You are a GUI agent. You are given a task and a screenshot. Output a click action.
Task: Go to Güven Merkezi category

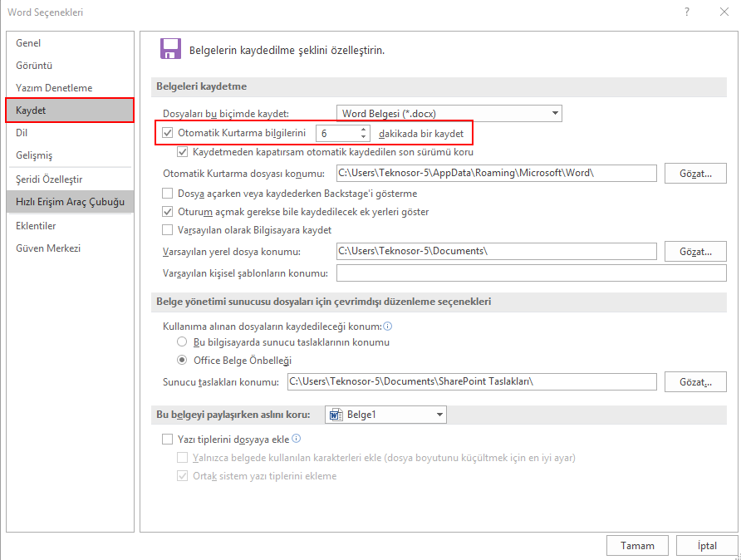(48, 248)
